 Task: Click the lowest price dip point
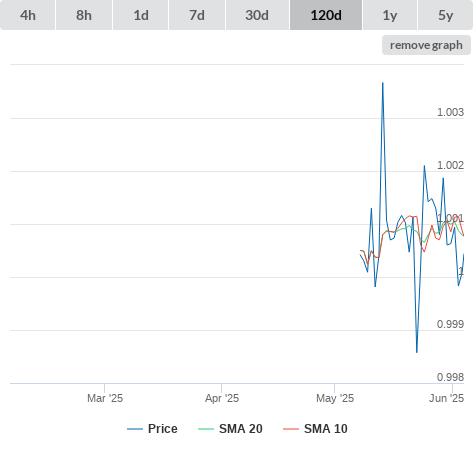click(417, 352)
